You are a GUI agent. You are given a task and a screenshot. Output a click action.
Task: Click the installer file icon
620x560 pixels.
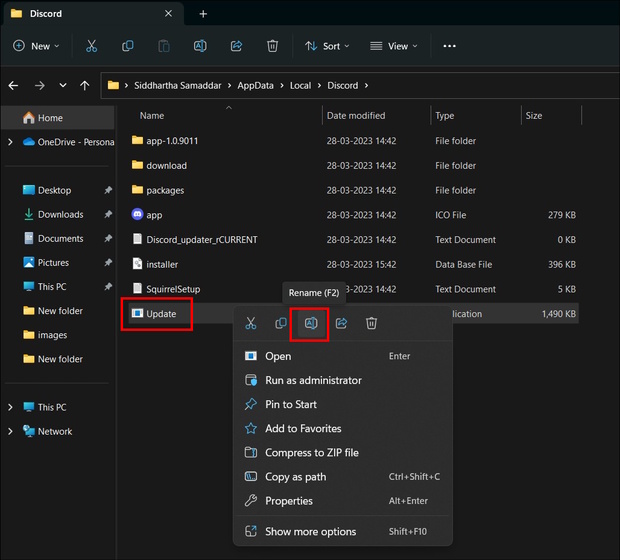pos(137,264)
